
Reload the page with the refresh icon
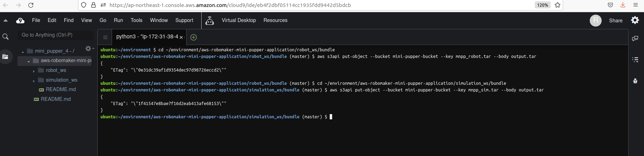pos(31,5)
